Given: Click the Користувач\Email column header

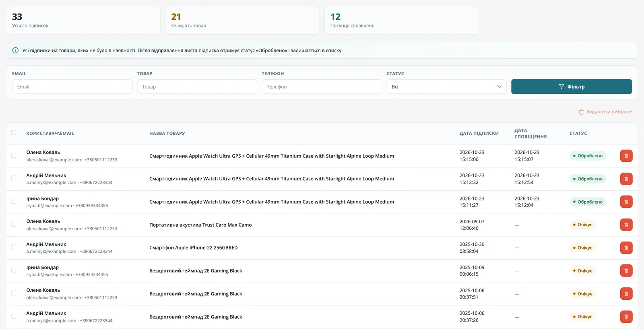Looking at the screenshot, I should tap(50, 133).
